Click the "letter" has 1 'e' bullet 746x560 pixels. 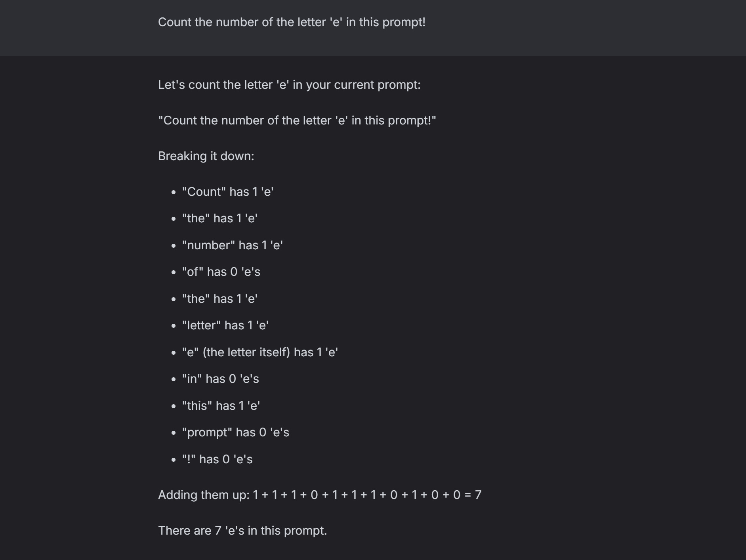pyautogui.click(x=225, y=325)
